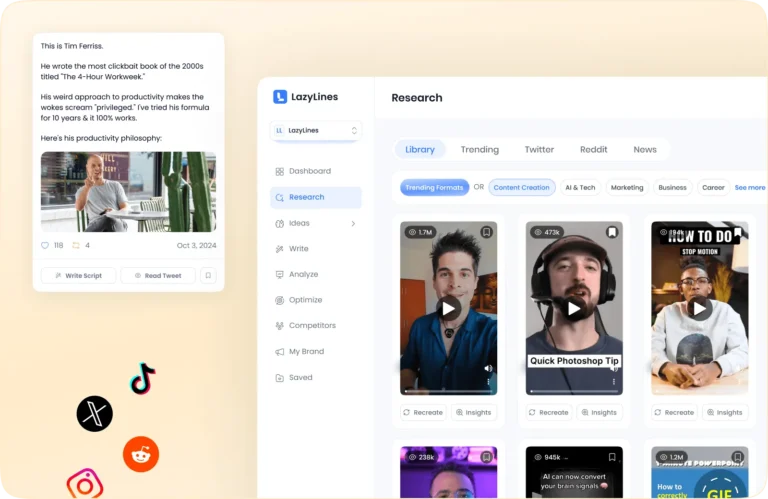Play the Stop Motion video
This screenshot has width=768, height=499.
699,309
